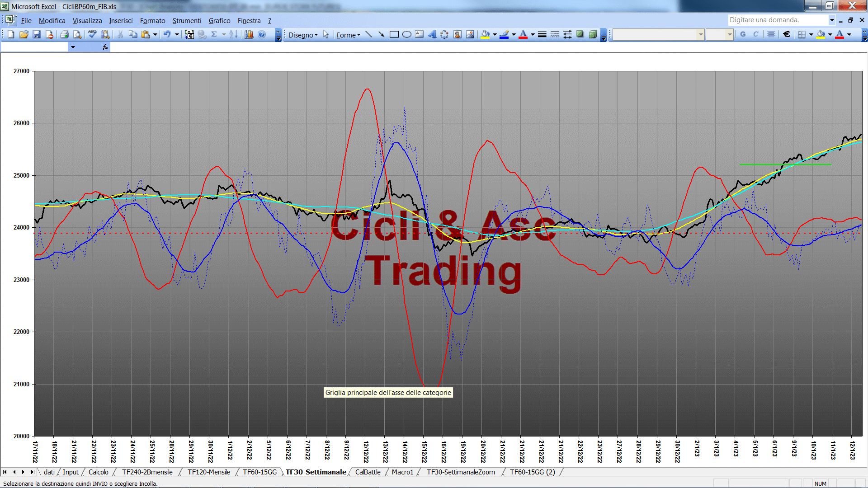Image resolution: width=868 pixels, height=488 pixels.
Task: Create a new workbook
Action: point(11,34)
